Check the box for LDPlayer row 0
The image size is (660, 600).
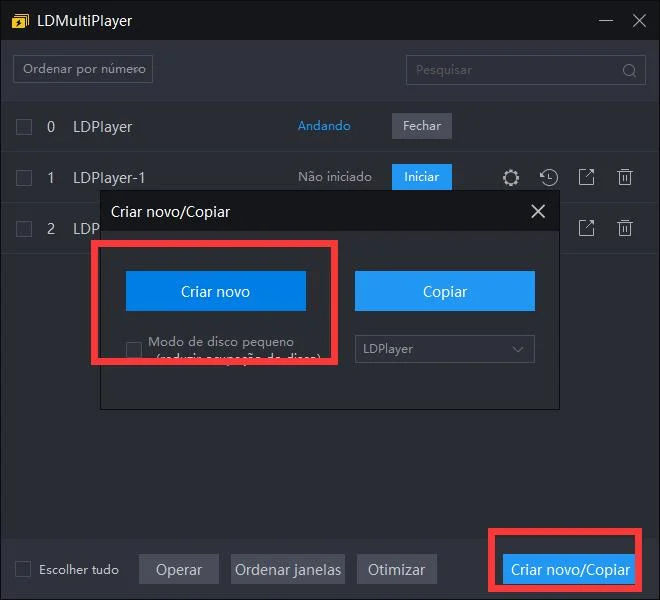tap(24, 127)
